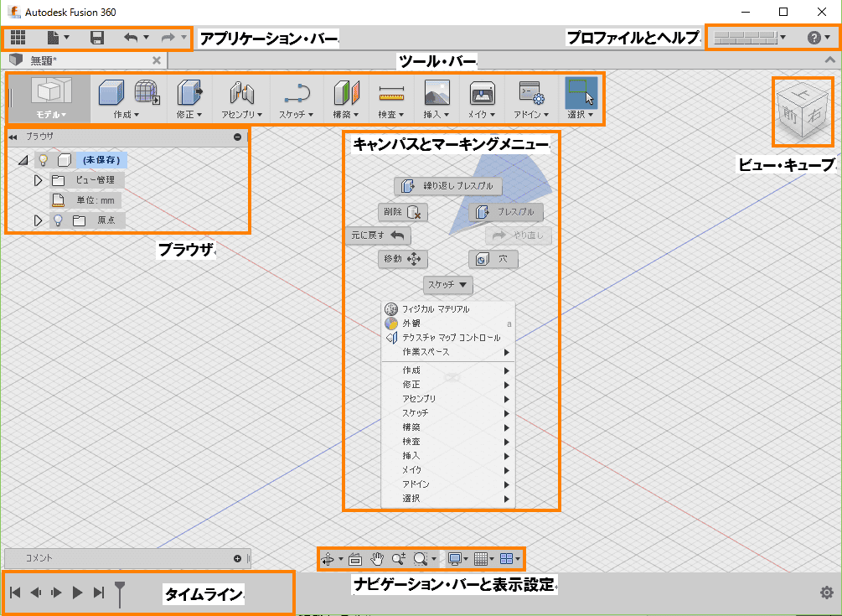842x616 pixels.
Task: Toggle the document lightbulb beside (未保存)
Action: [43, 160]
